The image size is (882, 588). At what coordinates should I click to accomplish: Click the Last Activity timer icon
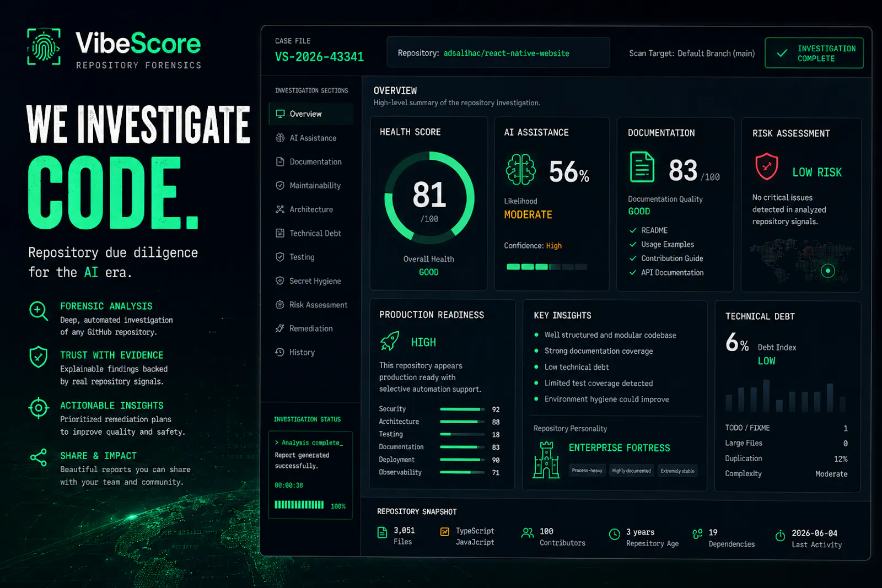tap(780, 535)
